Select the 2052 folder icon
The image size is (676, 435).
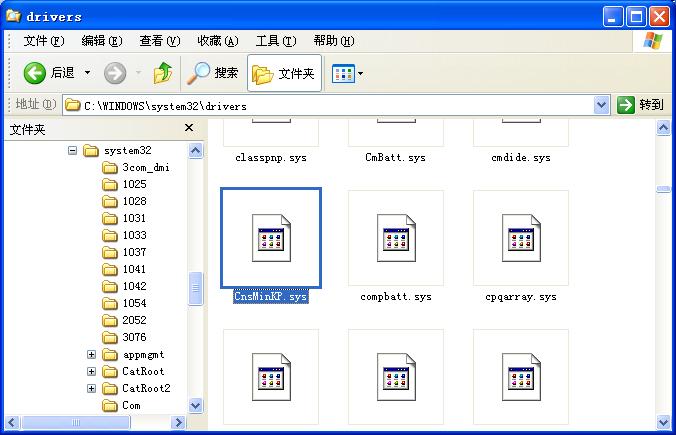pos(110,320)
